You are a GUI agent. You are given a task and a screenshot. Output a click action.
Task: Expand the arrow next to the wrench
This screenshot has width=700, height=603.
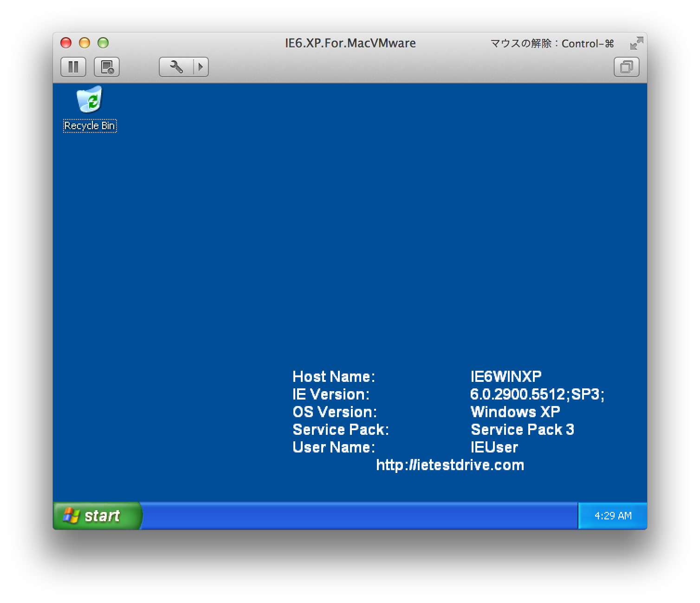[201, 67]
